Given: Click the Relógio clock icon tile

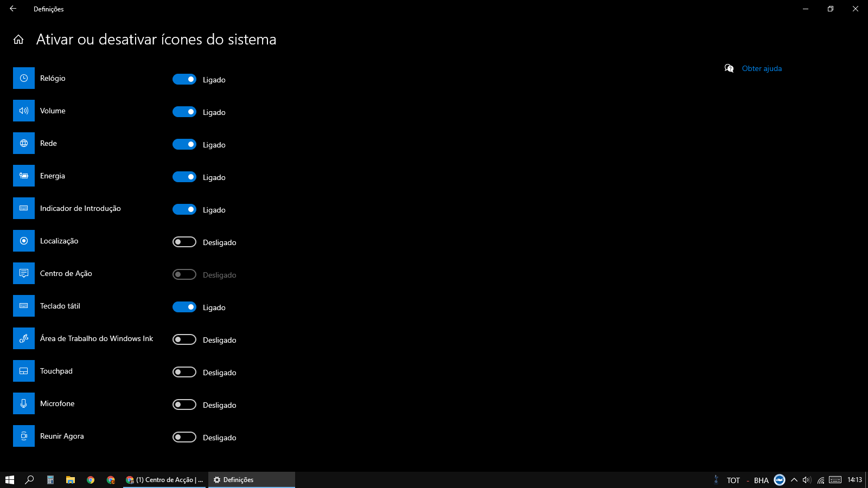Looking at the screenshot, I should tap(24, 78).
